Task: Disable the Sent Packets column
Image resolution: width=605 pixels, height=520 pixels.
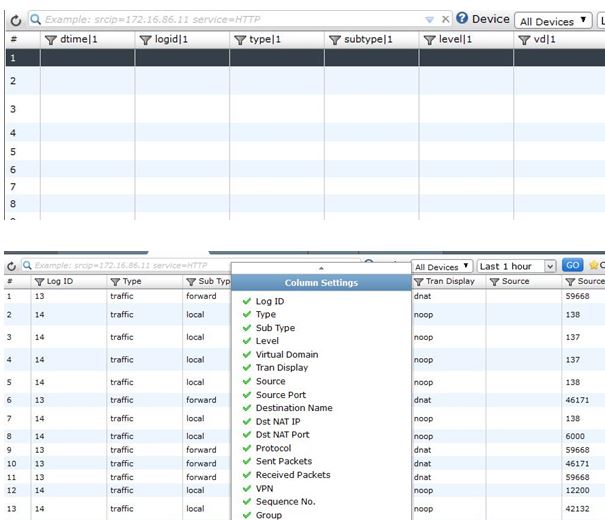Action: 283,461
